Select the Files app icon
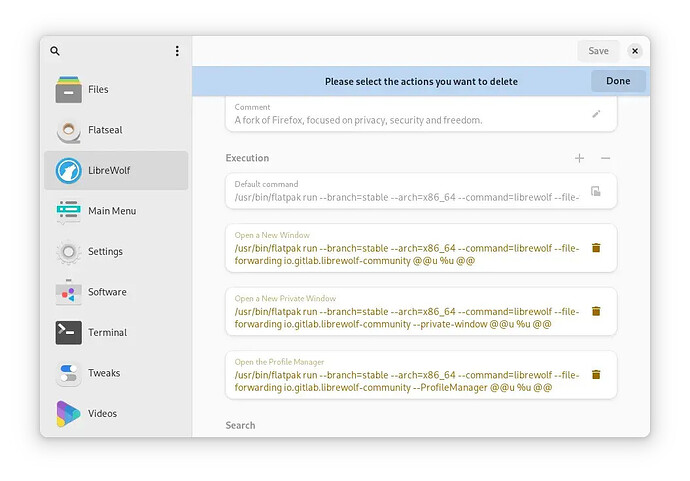The height and width of the screenshot is (481, 690). 68,89
